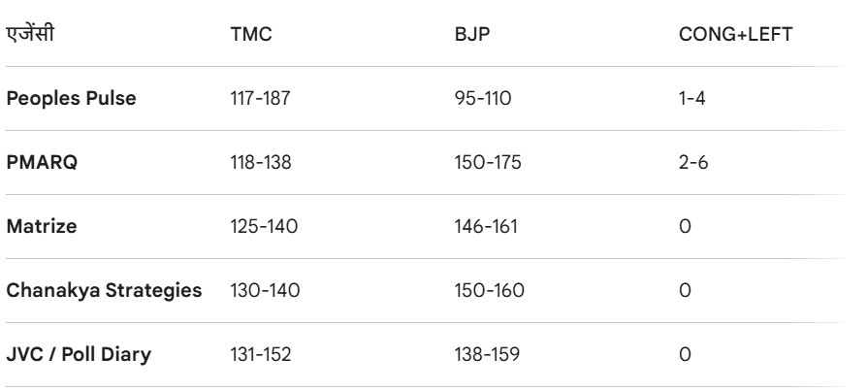868x391 pixels.
Task: Click PMARQ TMC value 118-138
Action: [x=258, y=162]
